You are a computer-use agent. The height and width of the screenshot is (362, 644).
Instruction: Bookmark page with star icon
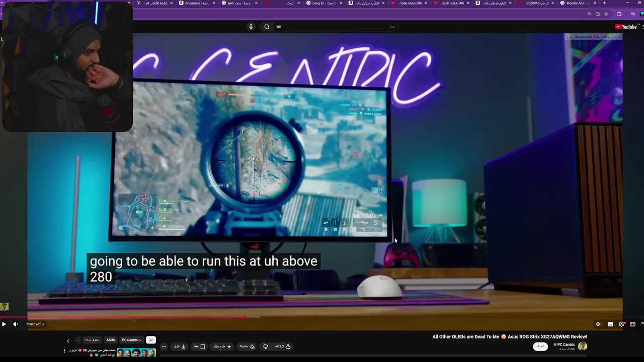(x=606, y=14)
